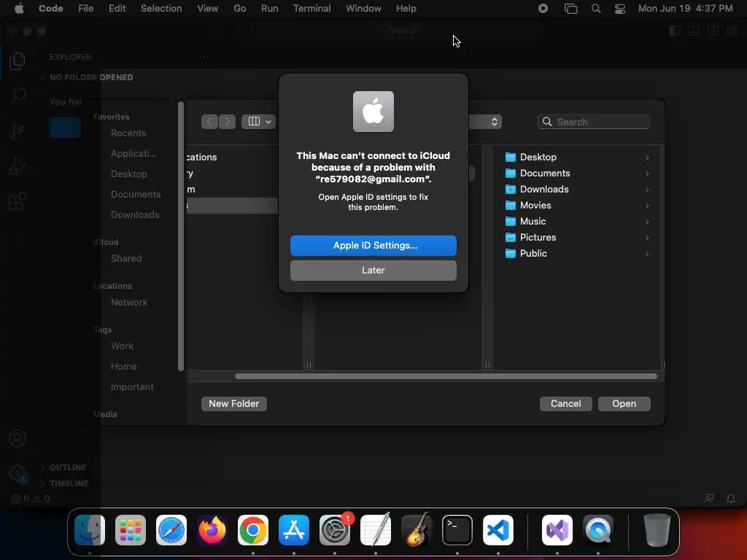Open System Settings from the Dock

pyautogui.click(x=335, y=530)
